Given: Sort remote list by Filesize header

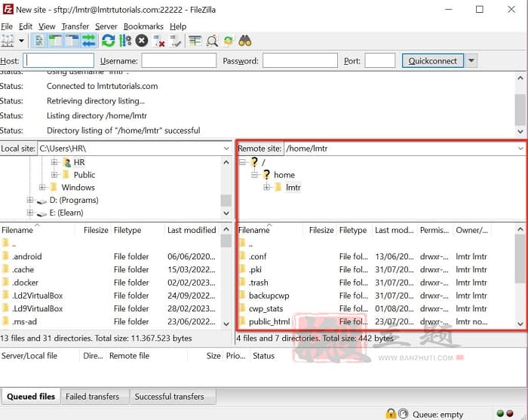Looking at the screenshot, I should 321,230.
